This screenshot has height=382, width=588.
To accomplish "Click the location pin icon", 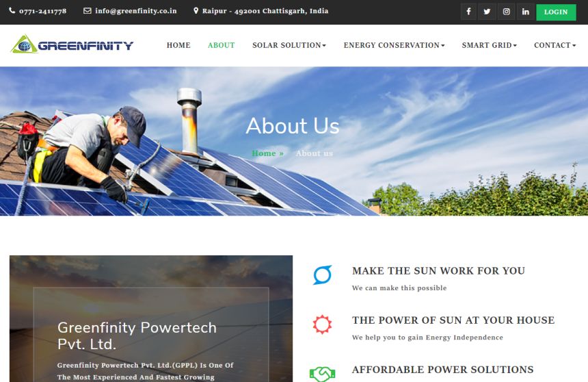I will 196,10.
